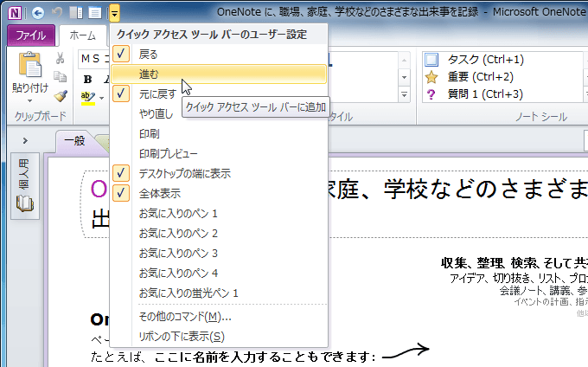This screenshot has height=367, width=588.
Task: Click the open book notebook icon
Action: [x=25, y=203]
